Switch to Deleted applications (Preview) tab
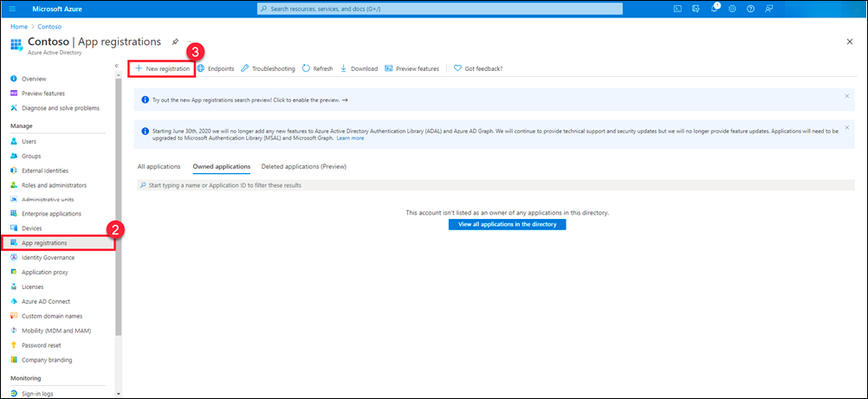The height and width of the screenshot is (399, 868). pyautogui.click(x=303, y=166)
